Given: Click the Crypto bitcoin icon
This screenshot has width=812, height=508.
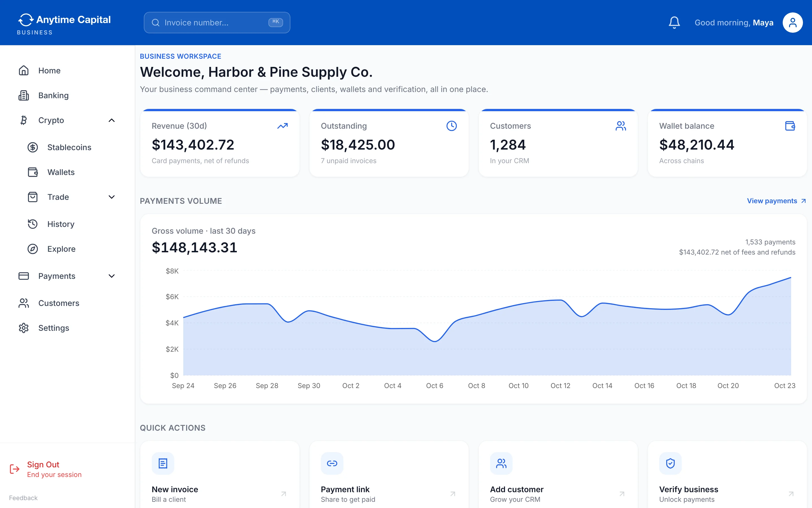Looking at the screenshot, I should point(23,120).
